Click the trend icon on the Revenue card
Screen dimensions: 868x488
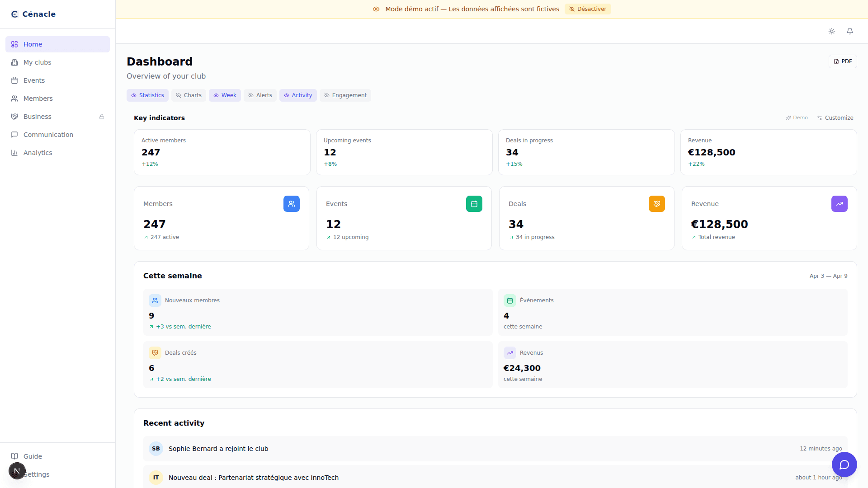pyautogui.click(x=839, y=204)
